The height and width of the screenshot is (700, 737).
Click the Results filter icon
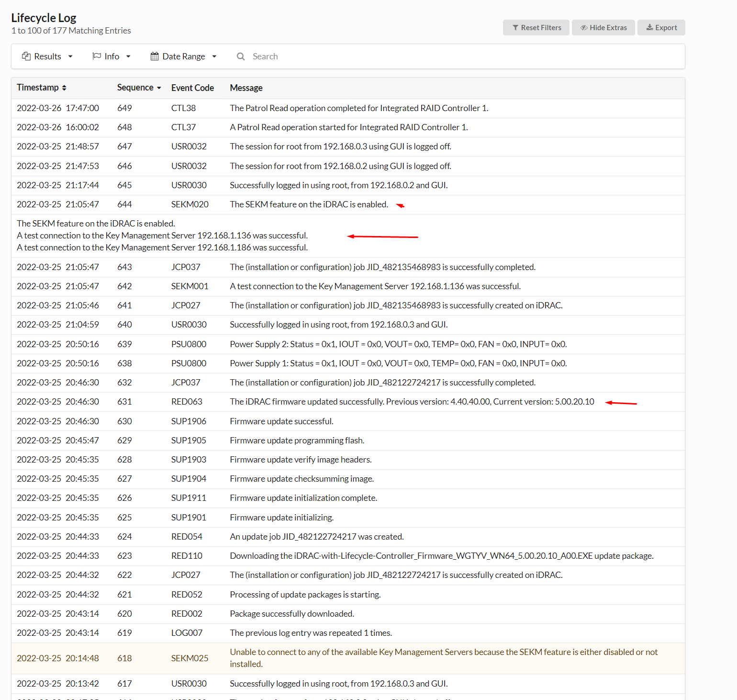tap(26, 56)
